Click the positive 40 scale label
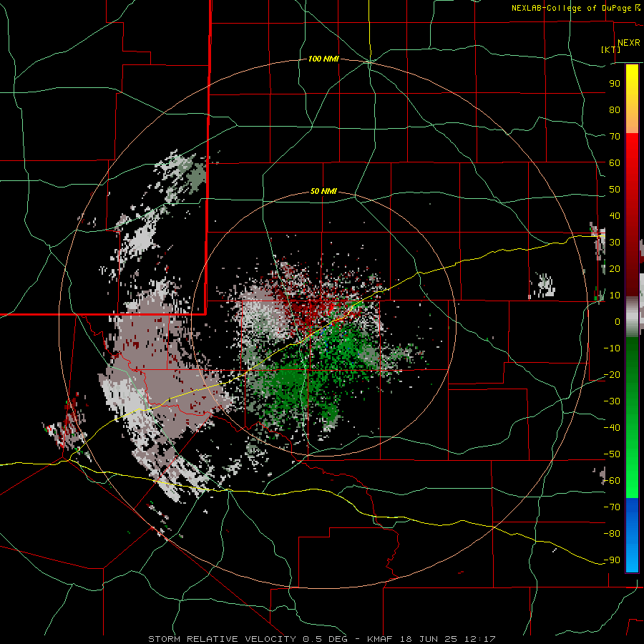 pos(615,215)
